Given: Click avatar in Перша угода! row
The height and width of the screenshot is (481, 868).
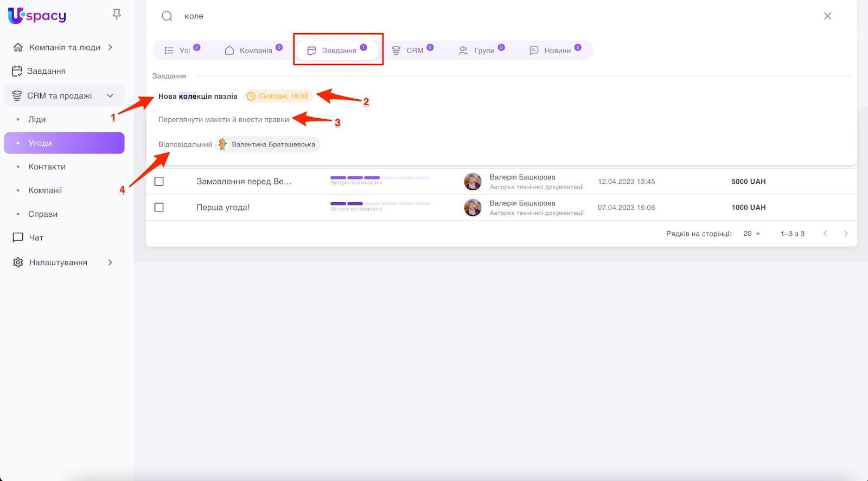Looking at the screenshot, I should (473, 208).
